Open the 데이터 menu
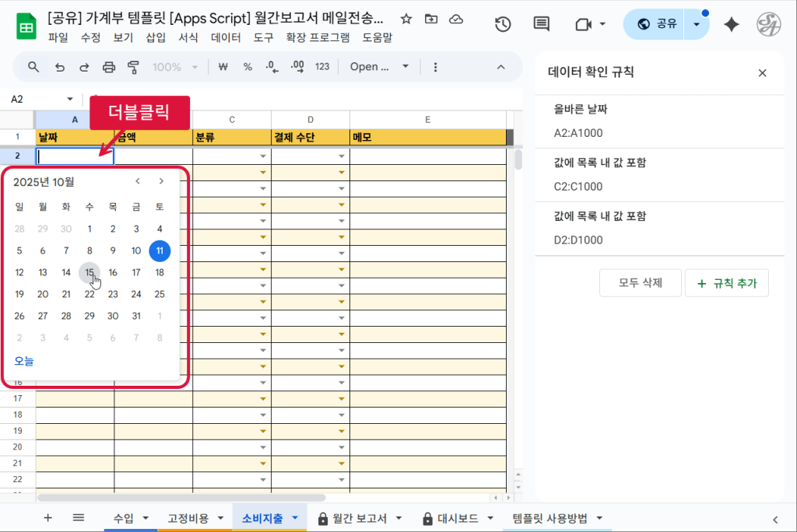Viewport: 797px width, 532px height. pos(226,37)
